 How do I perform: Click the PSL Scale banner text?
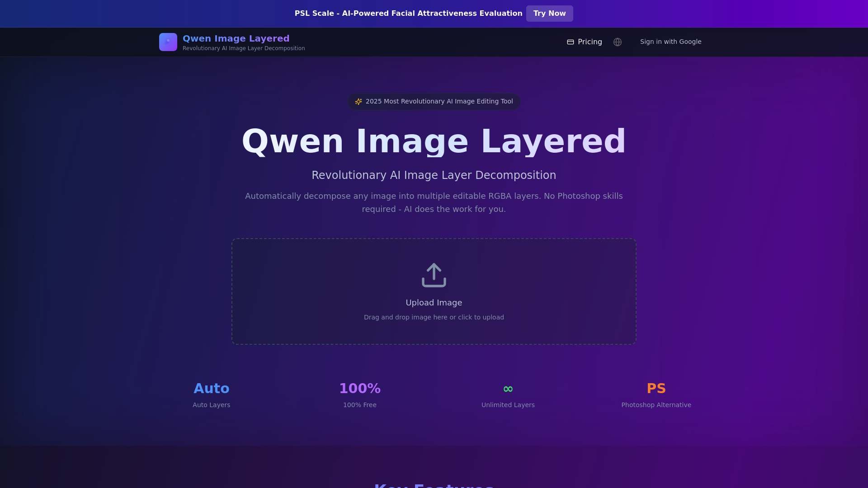[x=408, y=14]
